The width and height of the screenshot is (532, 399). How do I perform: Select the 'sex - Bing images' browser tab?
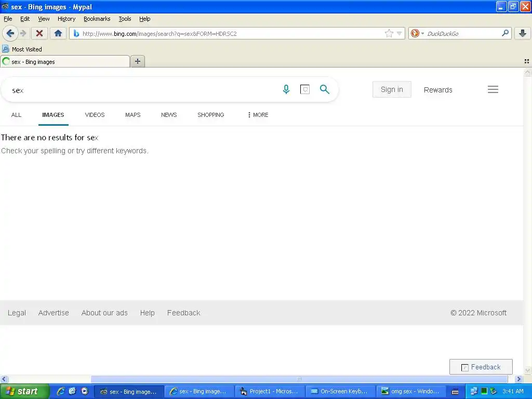point(65,62)
